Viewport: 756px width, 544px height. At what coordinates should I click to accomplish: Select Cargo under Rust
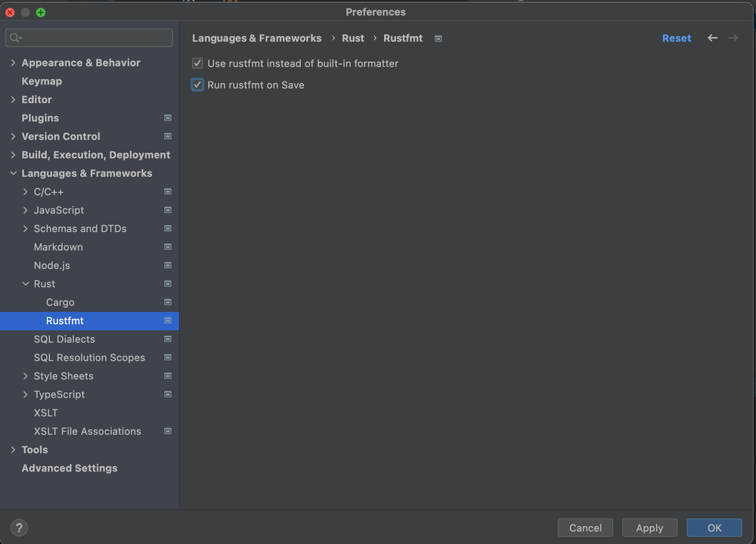(60, 302)
